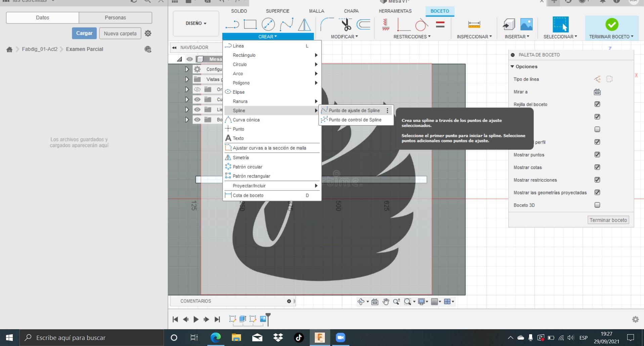Image resolution: width=644 pixels, height=346 pixels.
Task: Choose construction line type icon
Action: [x=597, y=79]
